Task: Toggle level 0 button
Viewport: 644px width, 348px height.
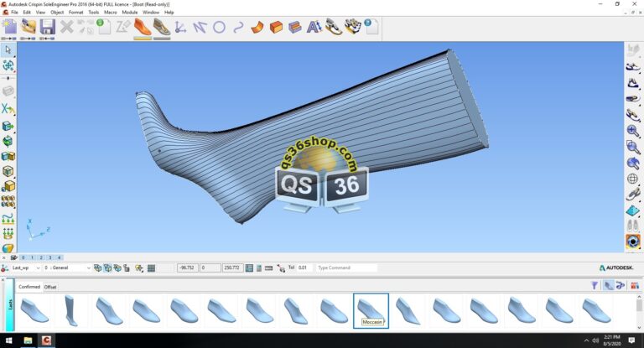Action: click(23, 257)
